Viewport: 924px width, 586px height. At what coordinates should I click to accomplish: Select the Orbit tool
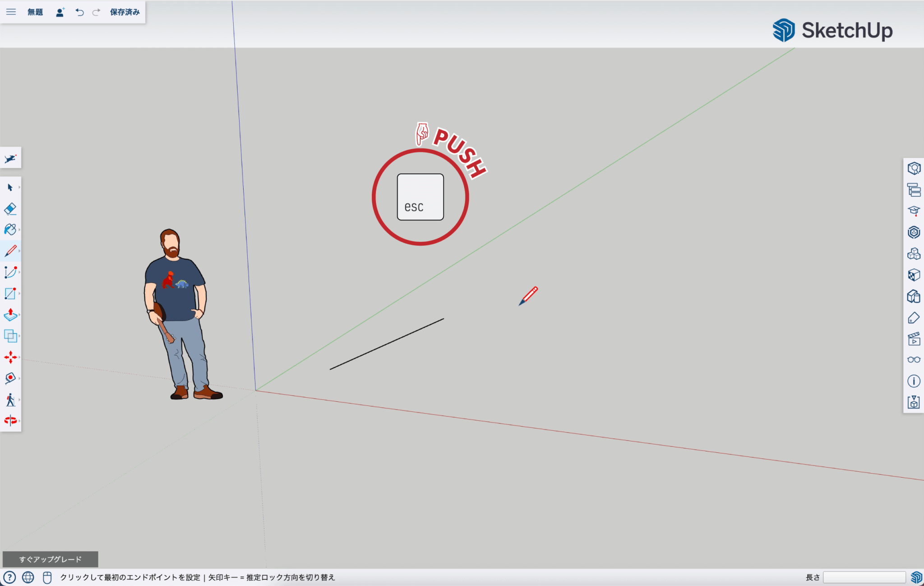tap(10, 421)
